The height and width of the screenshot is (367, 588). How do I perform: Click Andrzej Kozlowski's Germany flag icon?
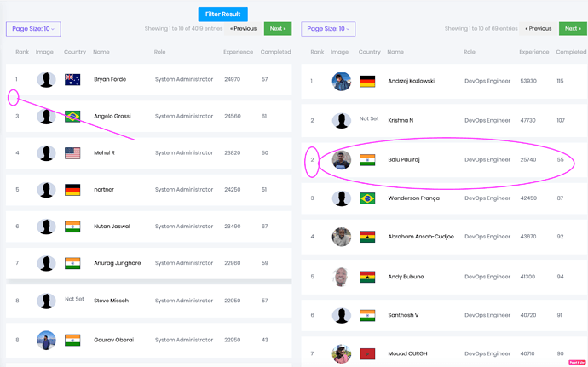(367, 82)
